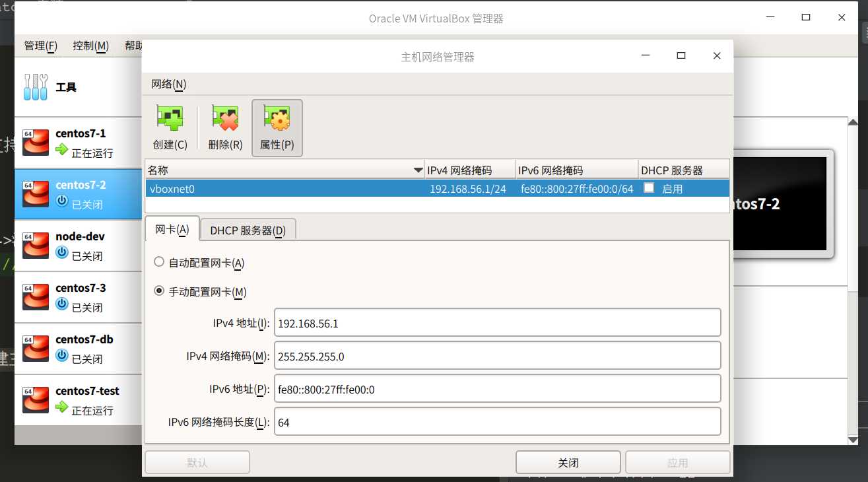Click the Create (创建) network adapter icon

tap(170, 120)
